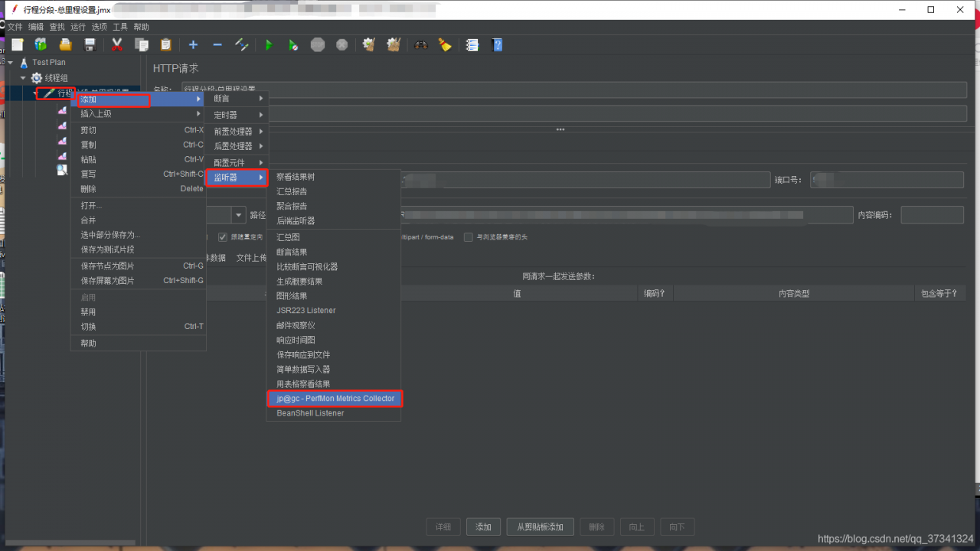Click the clipboard Paste toolbar icon
This screenshot has height=551, width=980.
pyautogui.click(x=165, y=44)
